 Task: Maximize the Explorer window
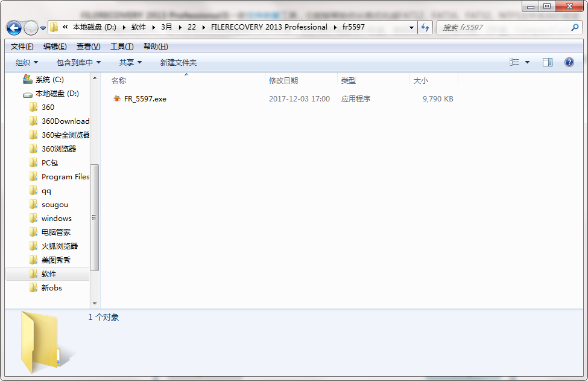coord(547,7)
